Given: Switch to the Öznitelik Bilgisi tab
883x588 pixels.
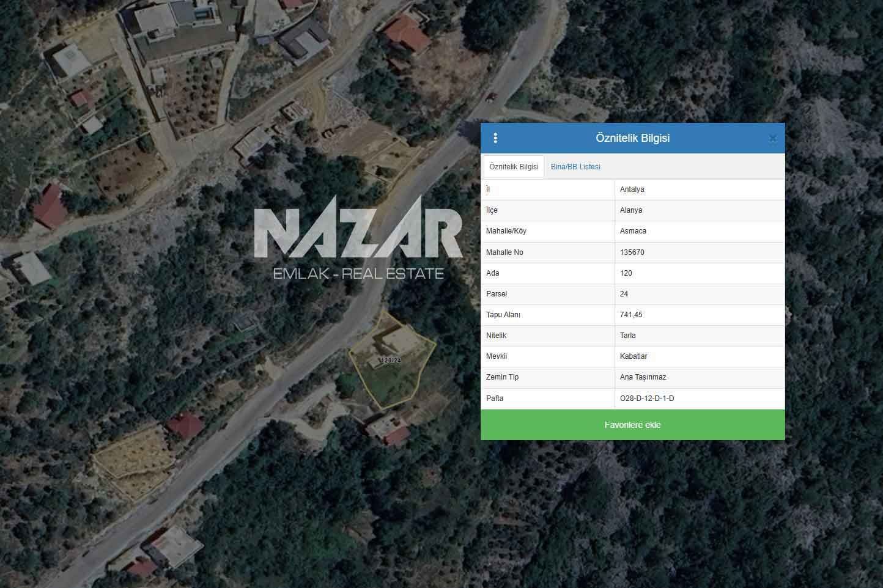Looking at the screenshot, I should (514, 167).
